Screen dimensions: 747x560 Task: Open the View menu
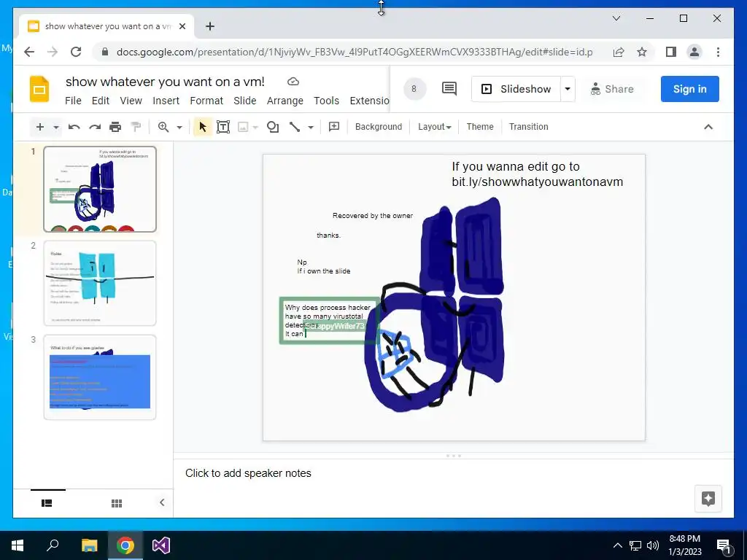point(131,101)
